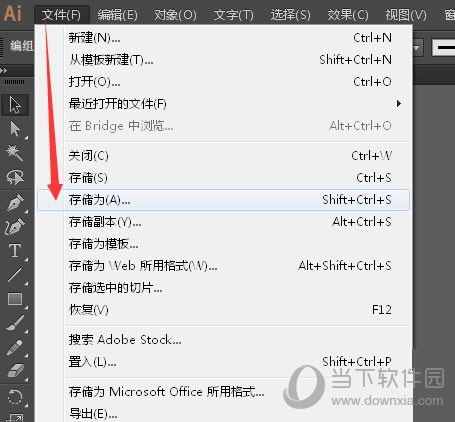Select the Rectangle tool
The image size is (455, 422).
[15, 299]
